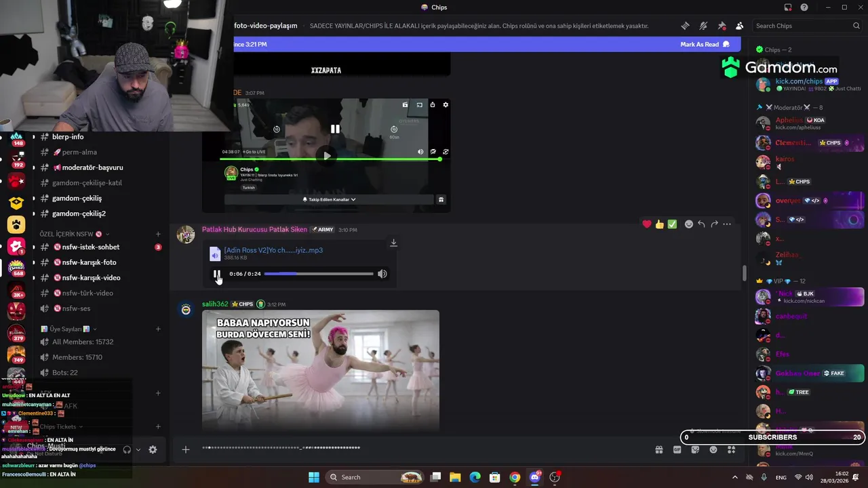Screen dimensions: 868x488
Task: Create channel plus beside ÖZEL İÇERİK NSFW
Action: tap(158, 234)
